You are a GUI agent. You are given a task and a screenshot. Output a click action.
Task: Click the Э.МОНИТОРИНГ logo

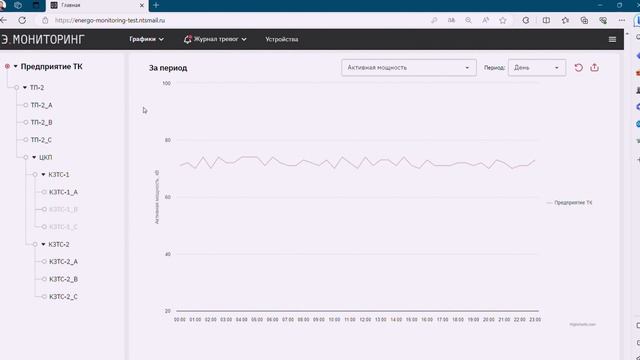[x=42, y=39]
